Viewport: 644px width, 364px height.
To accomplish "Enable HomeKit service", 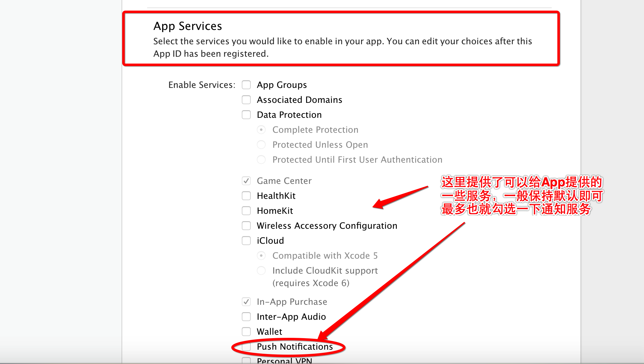I will coord(247,210).
